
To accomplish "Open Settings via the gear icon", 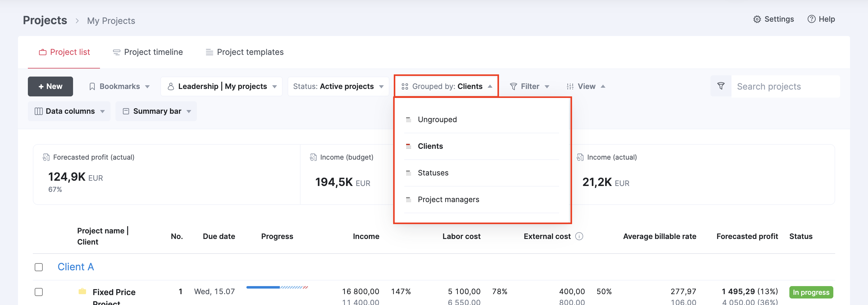I will [x=757, y=19].
